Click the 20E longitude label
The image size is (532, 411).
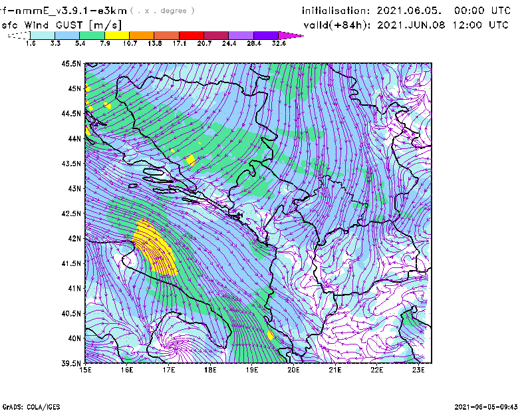coord(293,370)
